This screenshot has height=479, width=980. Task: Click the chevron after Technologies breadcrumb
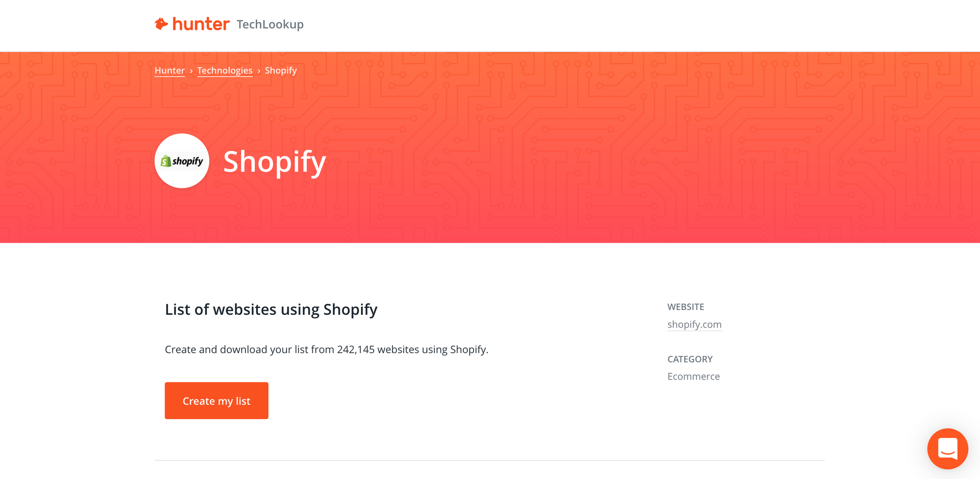click(x=259, y=71)
